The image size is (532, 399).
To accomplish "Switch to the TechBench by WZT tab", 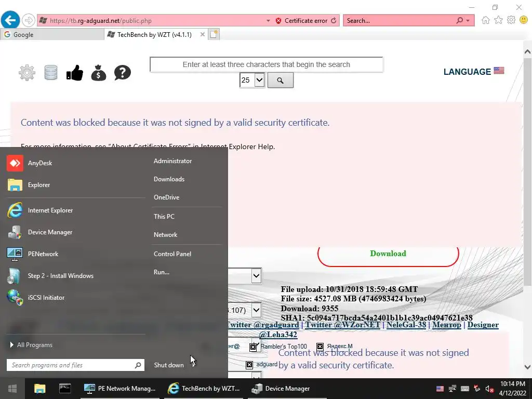I will coord(154,35).
